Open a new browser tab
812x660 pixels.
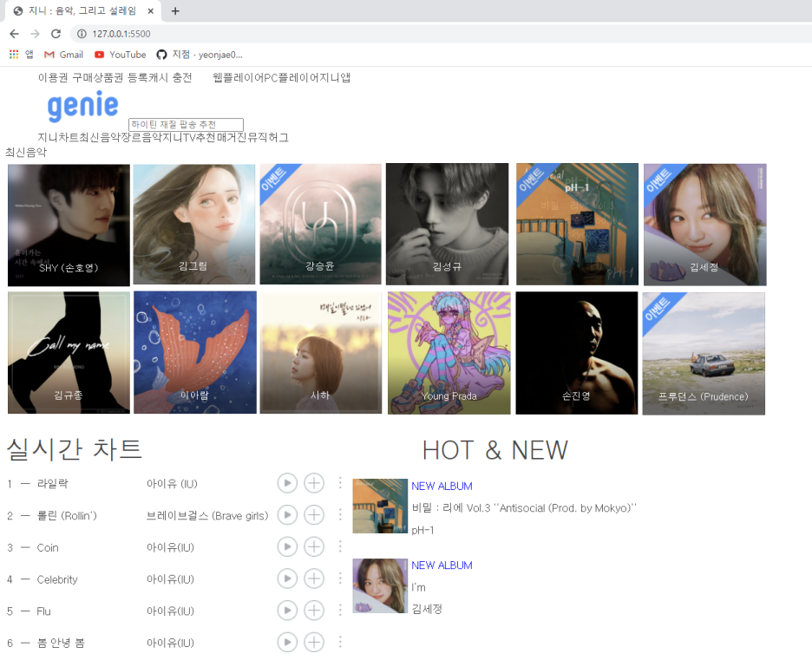(x=175, y=11)
